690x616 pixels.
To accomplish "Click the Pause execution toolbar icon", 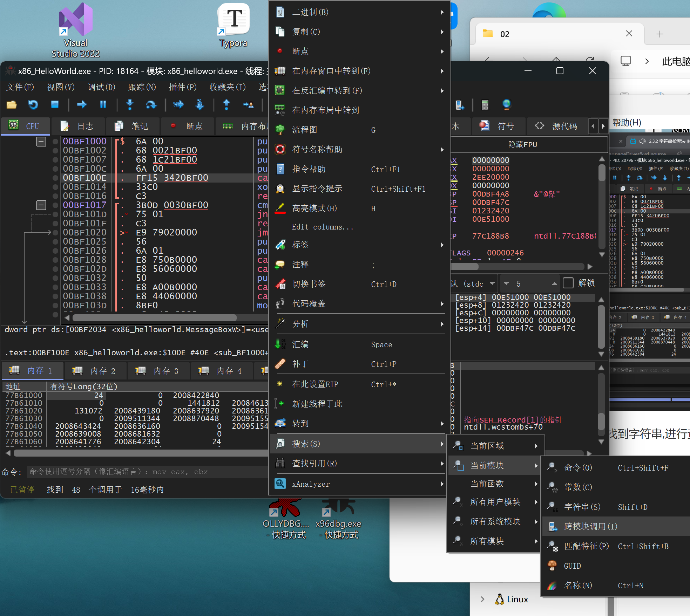I will (103, 104).
